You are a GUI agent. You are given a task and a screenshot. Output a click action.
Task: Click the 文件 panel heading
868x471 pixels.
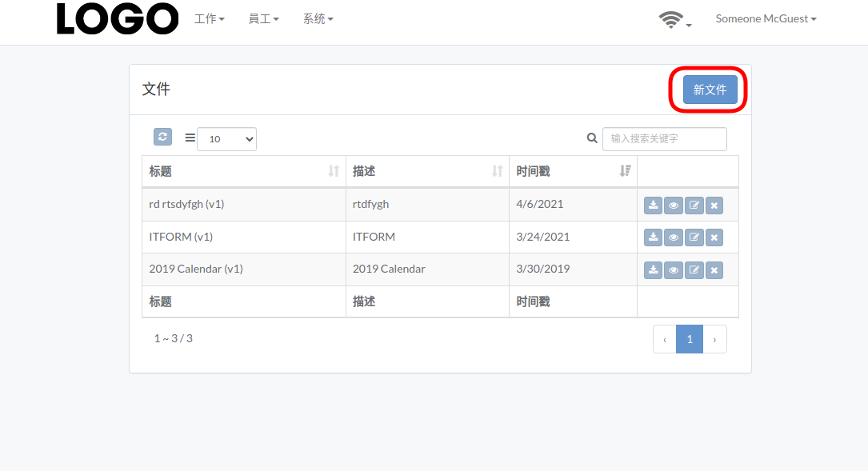pyautogui.click(x=156, y=89)
